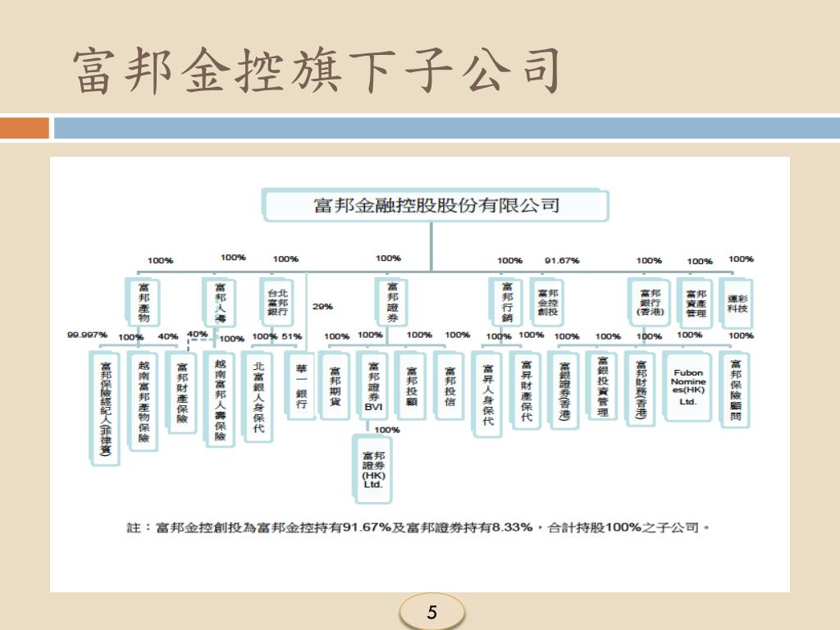
Task: Click the 29% ownership label
Action: coord(322,307)
